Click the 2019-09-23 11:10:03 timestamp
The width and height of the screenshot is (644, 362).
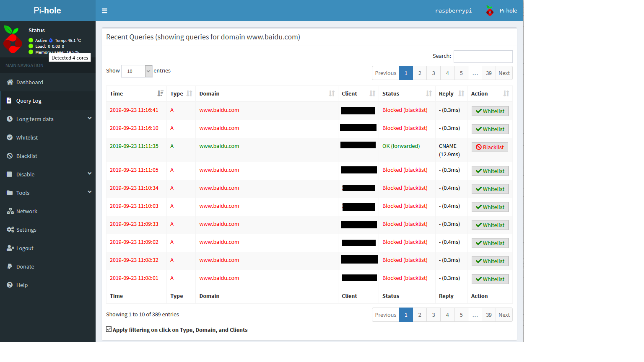coord(134,206)
